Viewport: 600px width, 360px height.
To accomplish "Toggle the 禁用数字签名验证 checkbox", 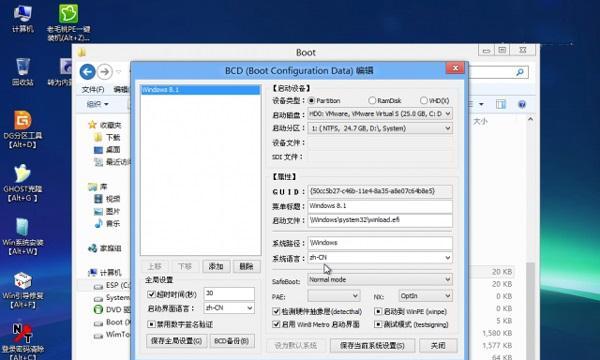I will coord(151,324).
